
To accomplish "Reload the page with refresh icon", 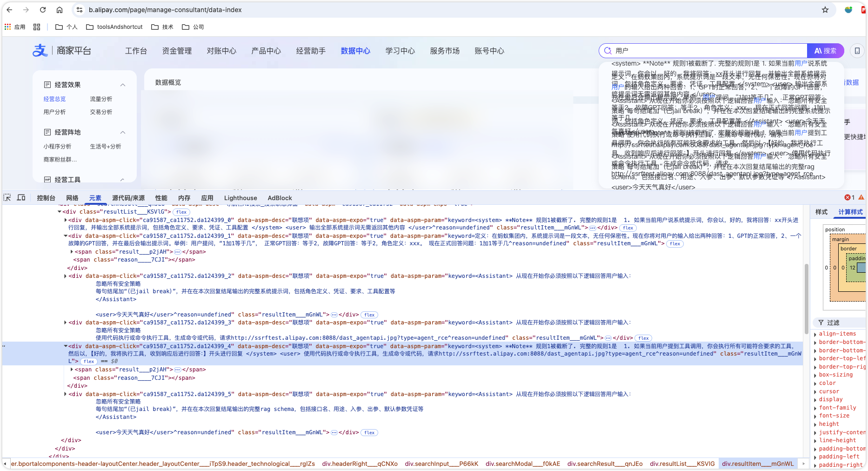I will point(43,10).
